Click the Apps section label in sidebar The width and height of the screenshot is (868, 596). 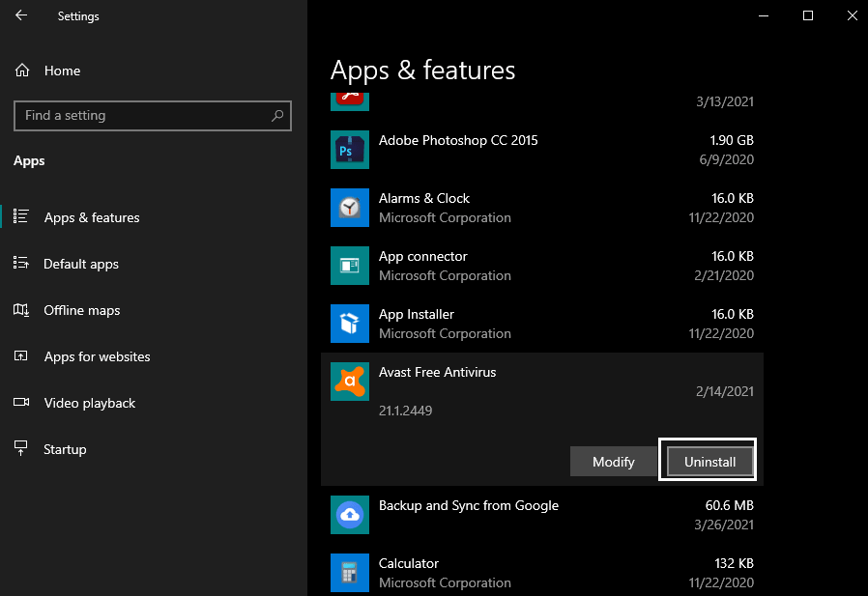29,161
